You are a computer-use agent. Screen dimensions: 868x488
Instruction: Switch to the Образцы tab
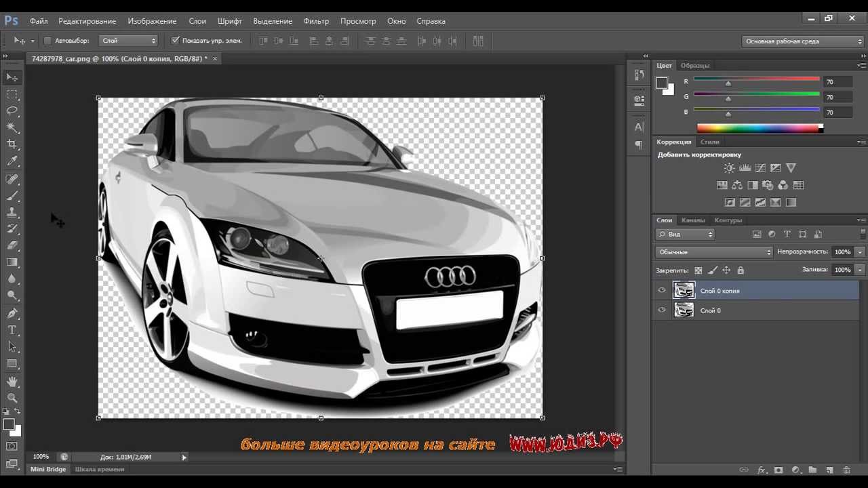pos(695,66)
